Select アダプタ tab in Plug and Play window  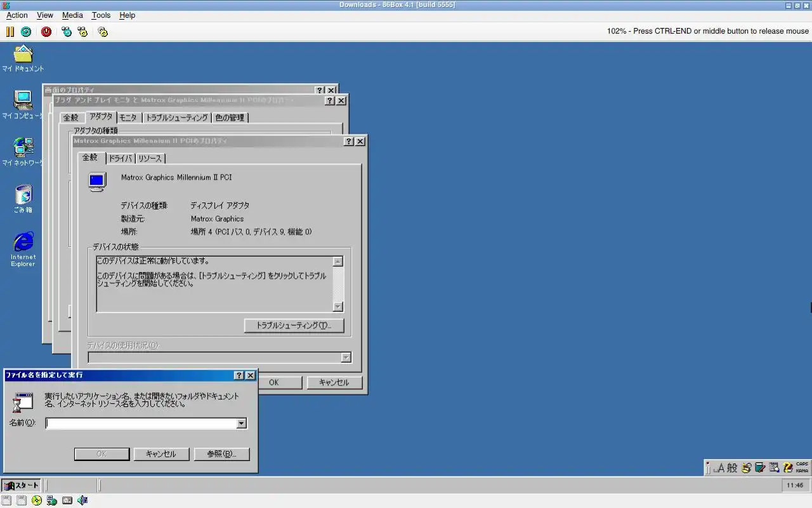click(101, 116)
